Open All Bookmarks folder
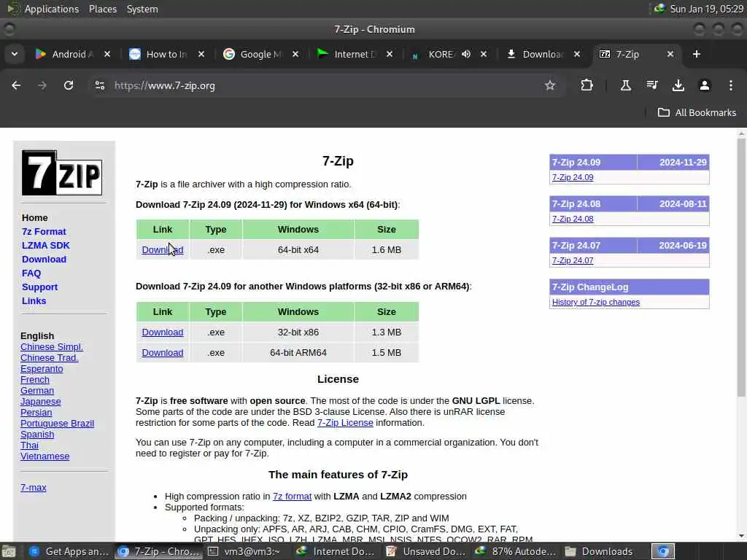The height and width of the screenshot is (560, 747). tap(697, 113)
